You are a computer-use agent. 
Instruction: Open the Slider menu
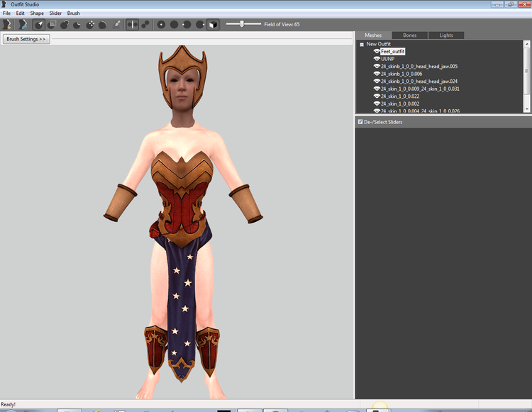pyautogui.click(x=55, y=13)
